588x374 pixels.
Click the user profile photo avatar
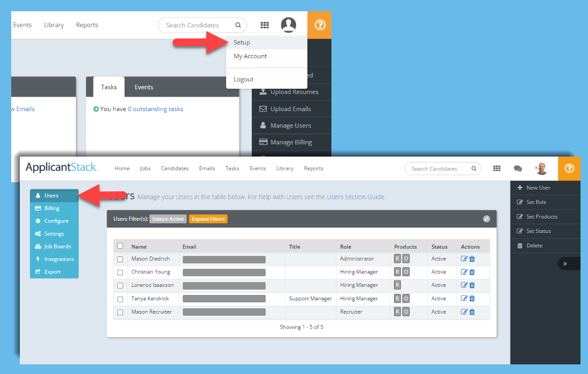[541, 169]
